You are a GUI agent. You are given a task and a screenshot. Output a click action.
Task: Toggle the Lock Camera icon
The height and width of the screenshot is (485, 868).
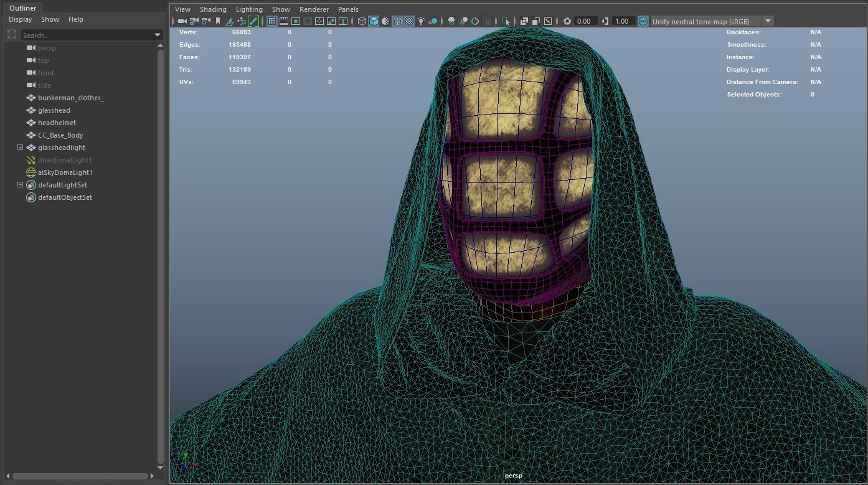click(194, 21)
